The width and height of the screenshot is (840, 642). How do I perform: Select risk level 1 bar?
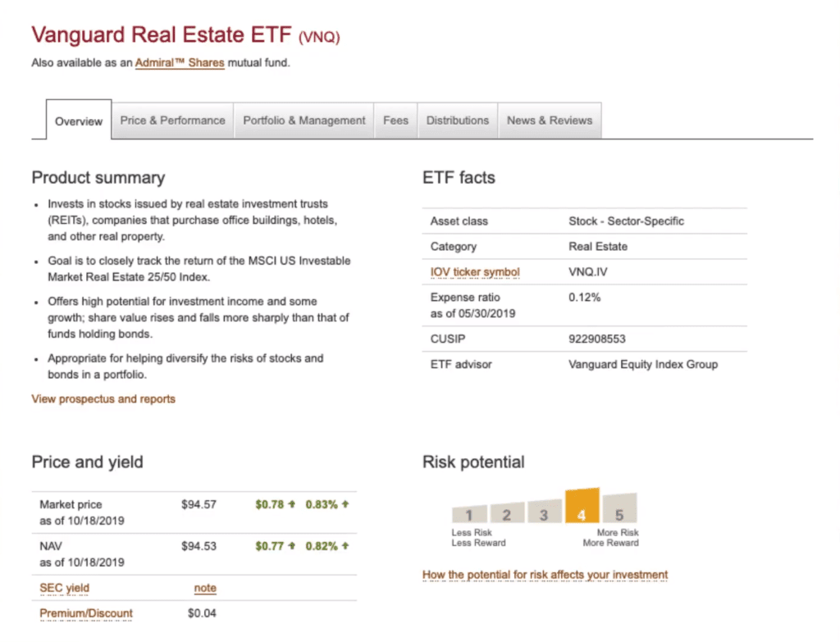469,514
